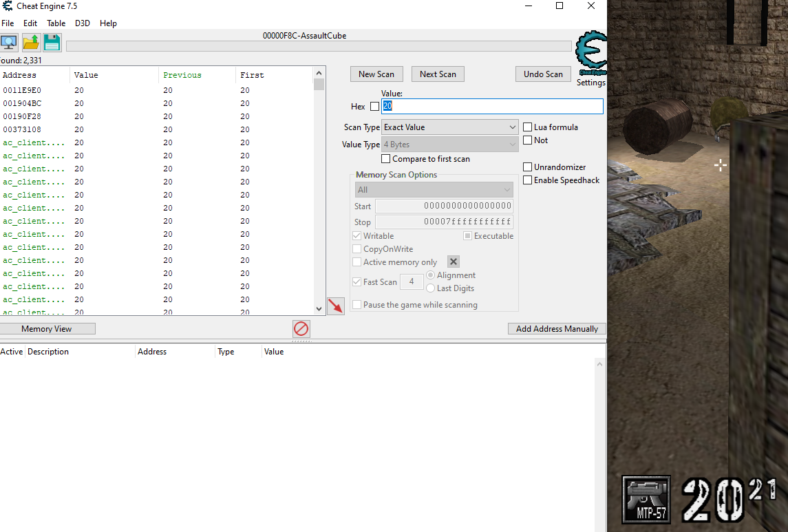
Task: Click the scan progress bar
Action: pos(319,45)
